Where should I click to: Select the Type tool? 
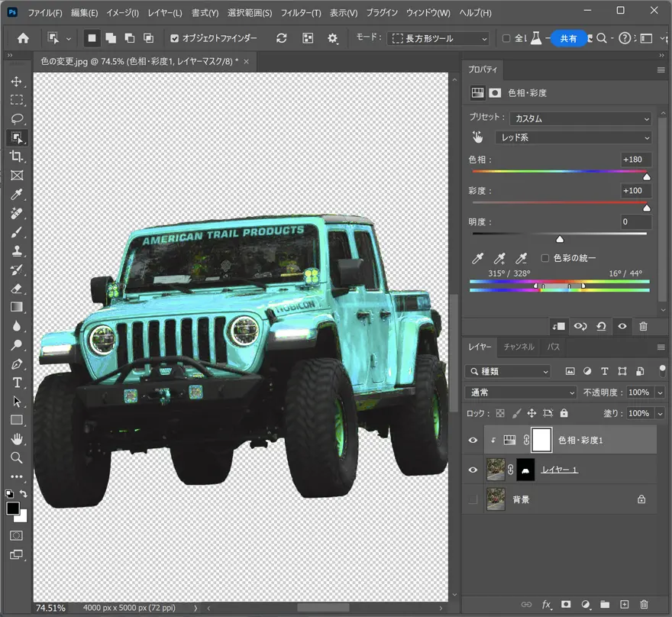point(17,383)
